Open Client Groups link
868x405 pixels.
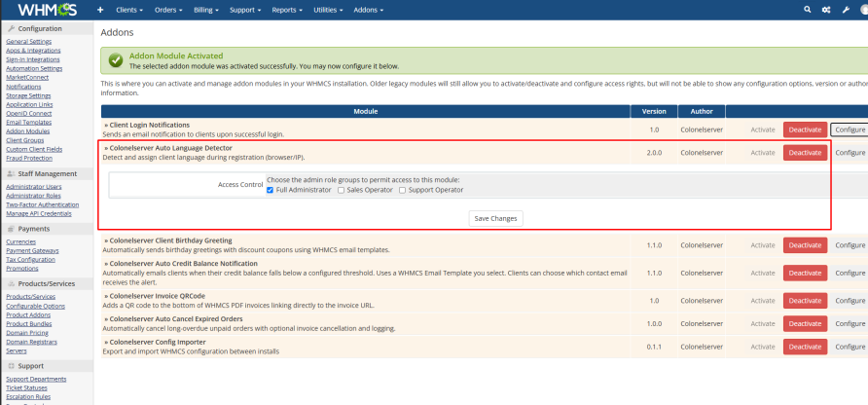[x=25, y=140]
